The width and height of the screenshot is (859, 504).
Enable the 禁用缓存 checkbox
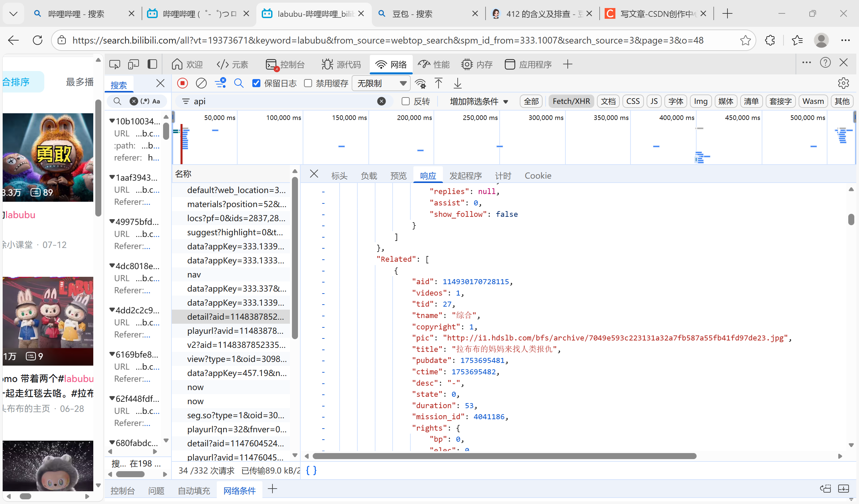pos(308,83)
